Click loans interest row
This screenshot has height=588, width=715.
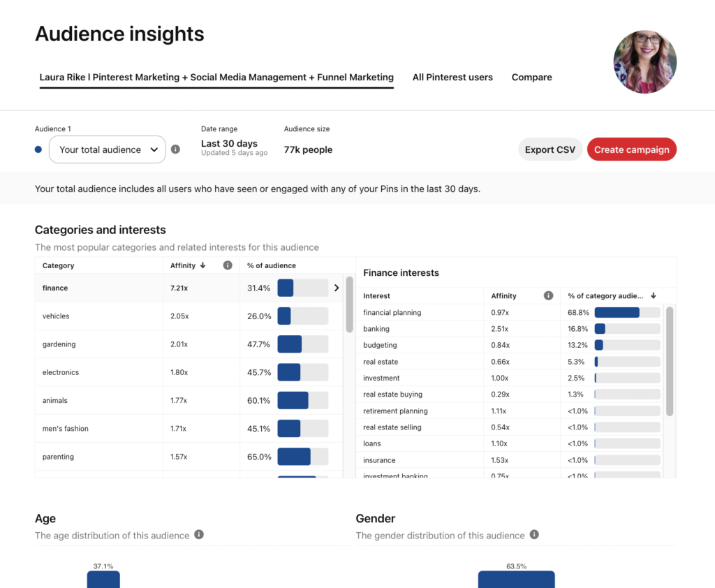510,444
